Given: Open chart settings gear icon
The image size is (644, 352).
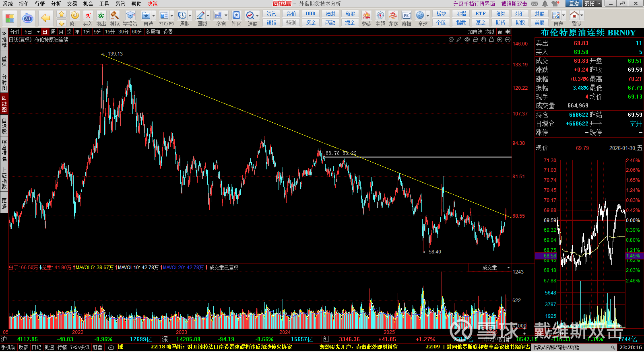Looking at the screenshot, I should pos(451,39).
